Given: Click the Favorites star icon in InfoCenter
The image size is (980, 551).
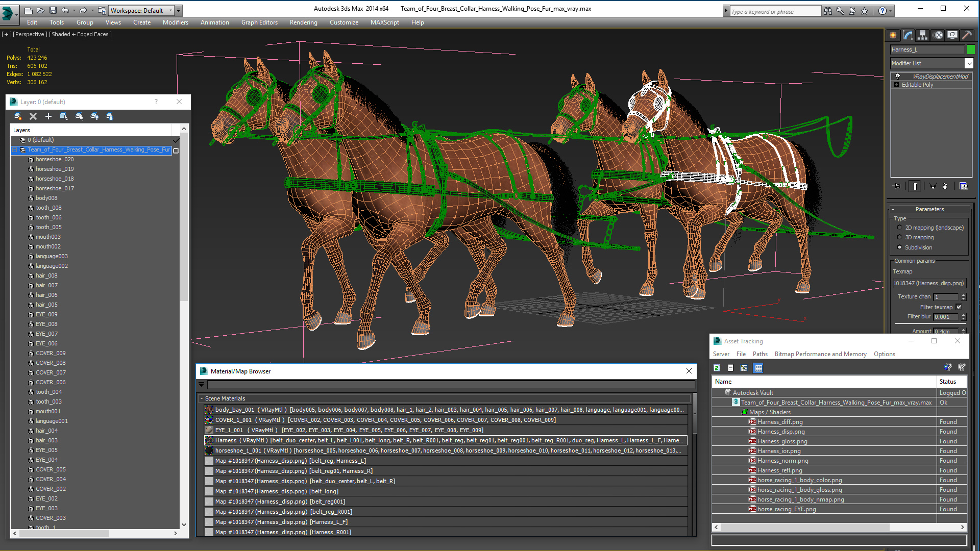Looking at the screenshot, I should click(x=864, y=11).
